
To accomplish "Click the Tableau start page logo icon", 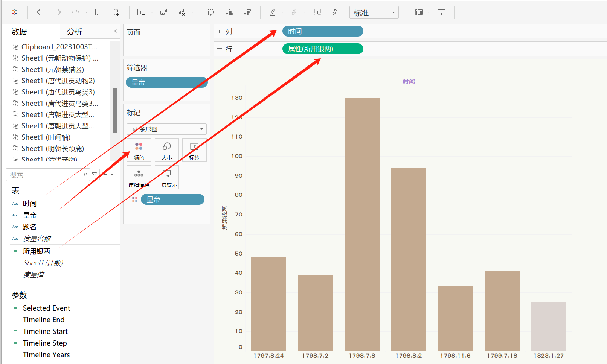I will click(14, 12).
